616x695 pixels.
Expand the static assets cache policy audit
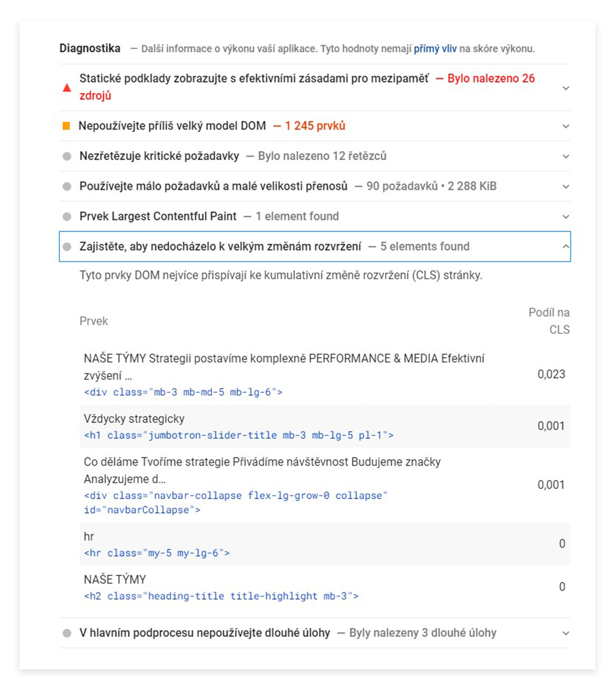(x=566, y=88)
